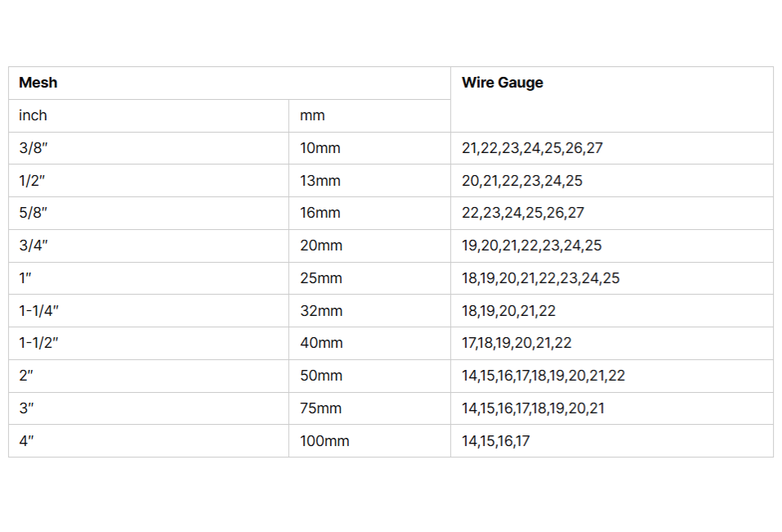
Task: Click the 1-1/4″ mesh cell
Action: click(148, 311)
